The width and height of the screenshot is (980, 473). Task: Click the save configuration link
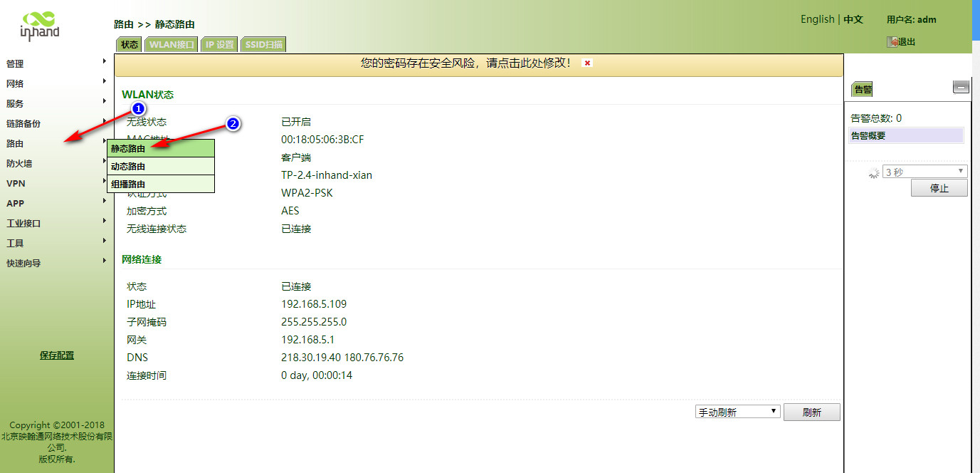click(57, 355)
